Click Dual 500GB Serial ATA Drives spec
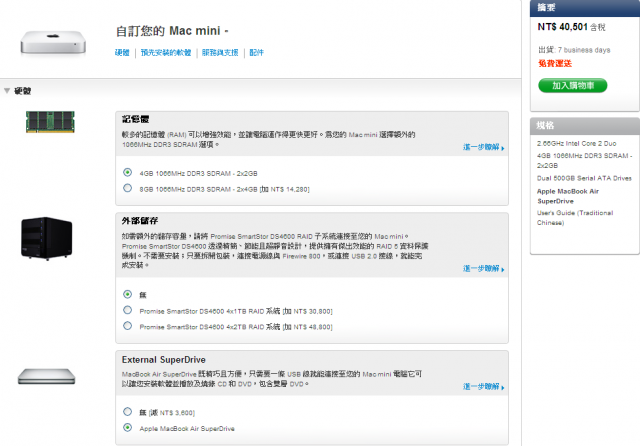Screen dimensions: 640x446 pos(584,178)
